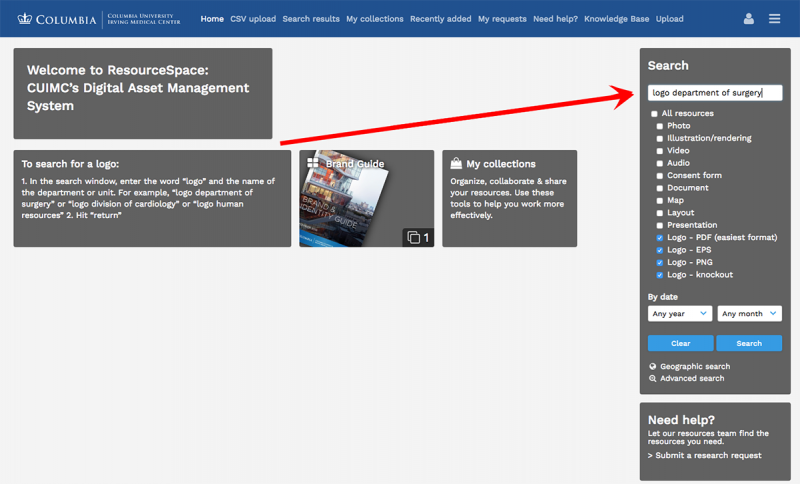Image resolution: width=800 pixels, height=484 pixels.
Task: Open the Recently added page
Action: [440, 19]
